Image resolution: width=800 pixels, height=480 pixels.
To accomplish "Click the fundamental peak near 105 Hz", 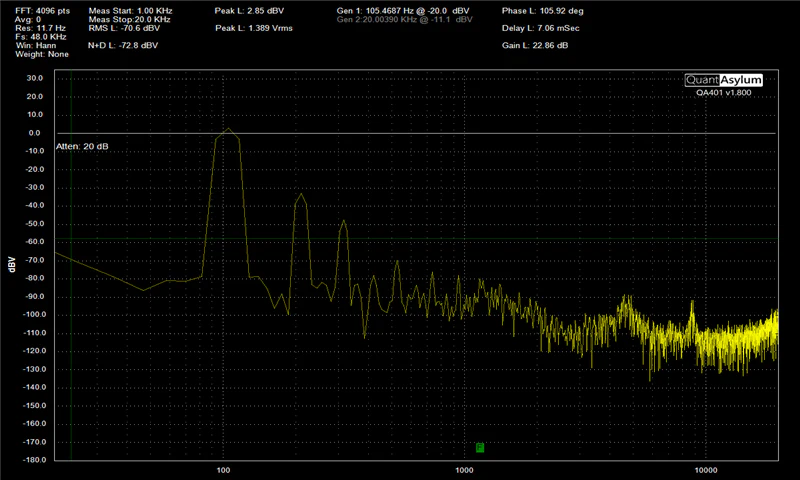I will [x=228, y=129].
